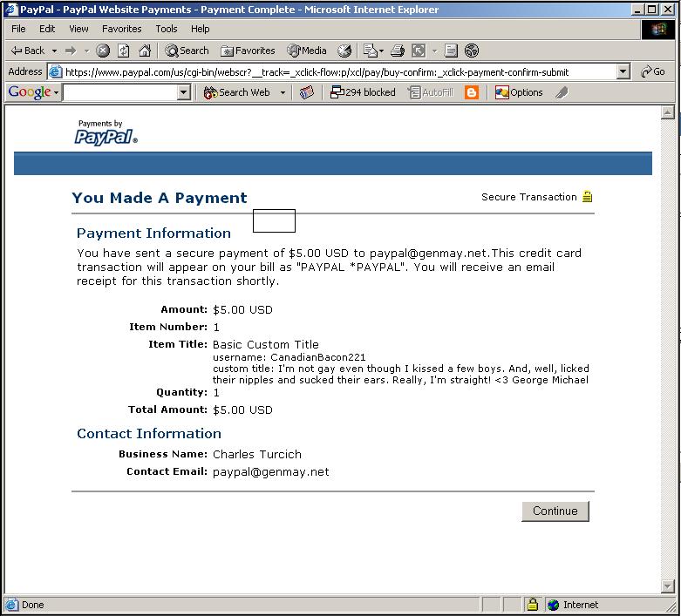Open the Forward history dropdown arrow
This screenshot has width=681, height=616.
coord(87,51)
